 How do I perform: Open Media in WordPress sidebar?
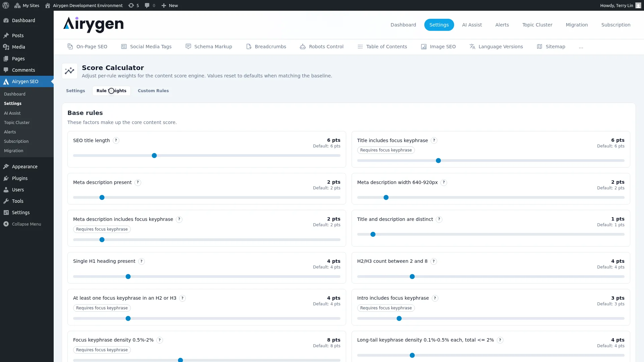tap(27, 47)
